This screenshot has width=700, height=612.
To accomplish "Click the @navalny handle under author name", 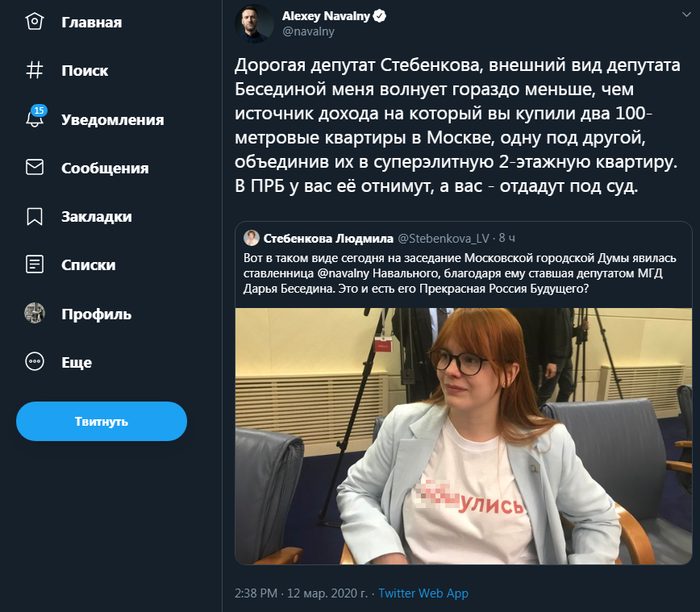I will click(x=308, y=31).
